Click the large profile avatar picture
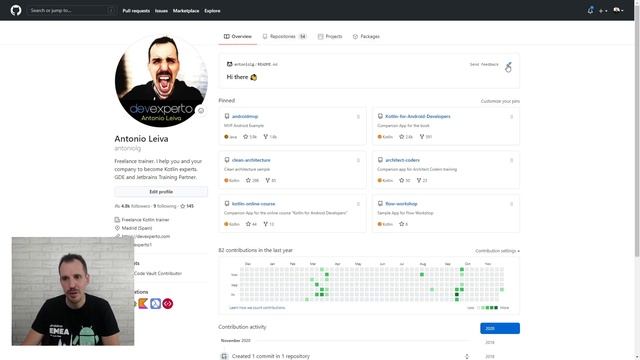Viewport: 640px width, 360px height. click(x=161, y=81)
